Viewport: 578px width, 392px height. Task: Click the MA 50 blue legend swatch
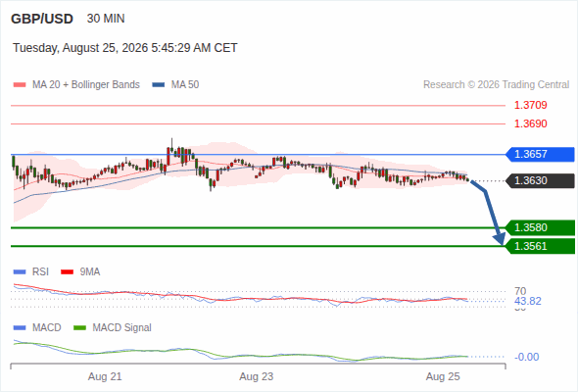(x=159, y=85)
